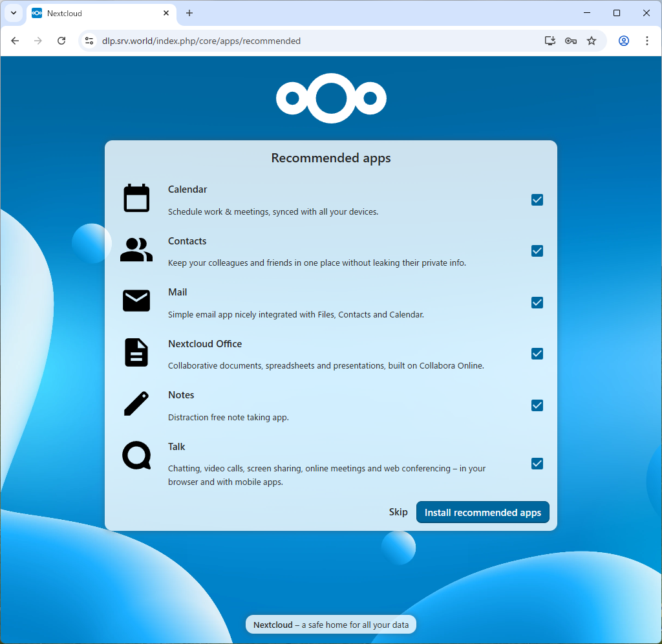Maximize the browser window

(x=616, y=13)
